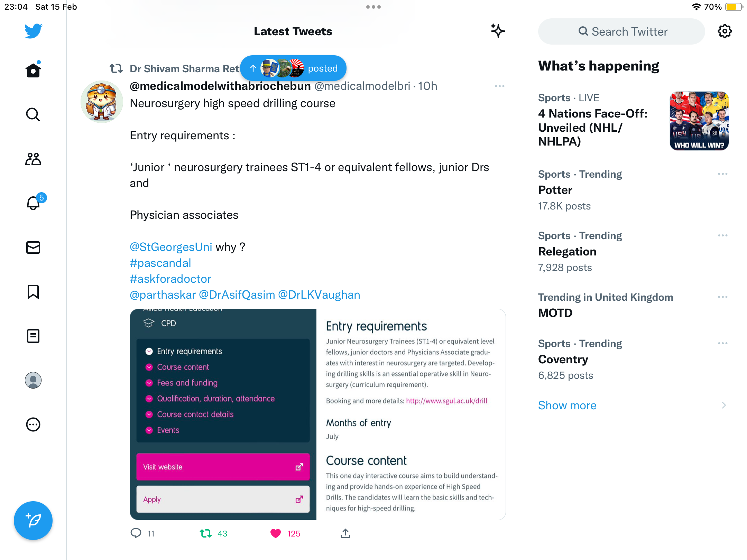Open Communities people icon
This screenshot has width=747, height=560.
coord(33,159)
